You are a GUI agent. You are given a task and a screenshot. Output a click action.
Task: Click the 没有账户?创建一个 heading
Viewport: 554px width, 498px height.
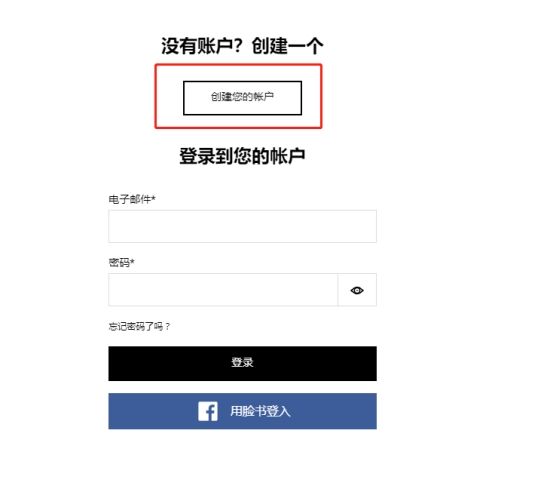click(242, 46)
